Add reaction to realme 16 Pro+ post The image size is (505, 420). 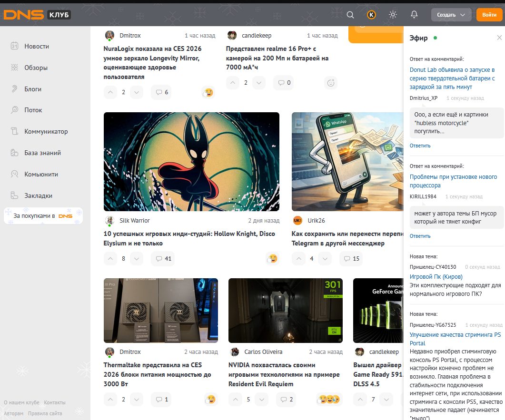point(331,83)
